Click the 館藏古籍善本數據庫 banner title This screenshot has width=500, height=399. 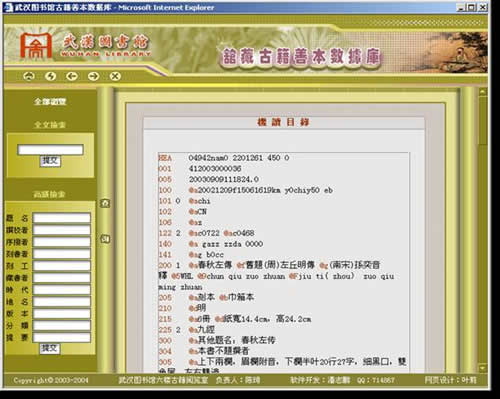(301, 57)
